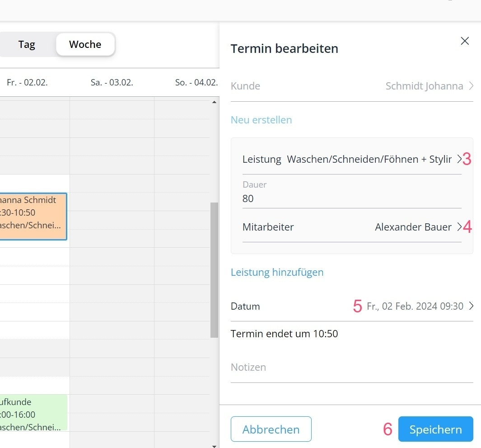The image size is (481, 448).
Task: Close the Termin bearbeiten panel
Action: coord(465,41)
